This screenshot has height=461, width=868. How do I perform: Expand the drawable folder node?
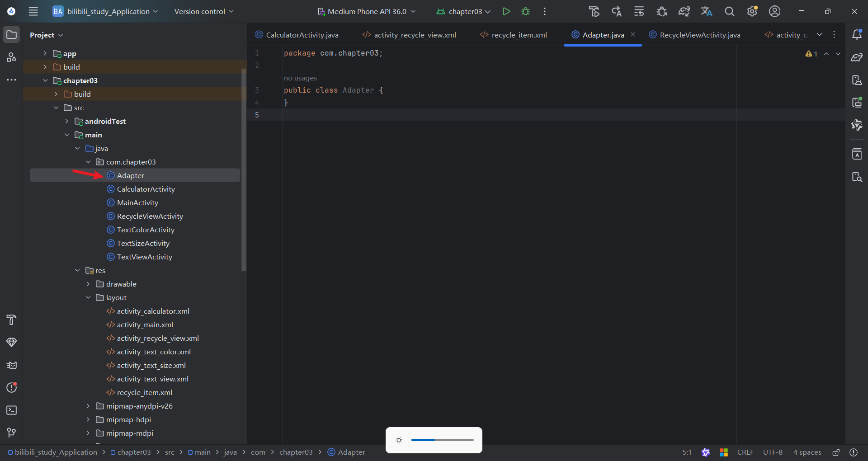point(88,284)
